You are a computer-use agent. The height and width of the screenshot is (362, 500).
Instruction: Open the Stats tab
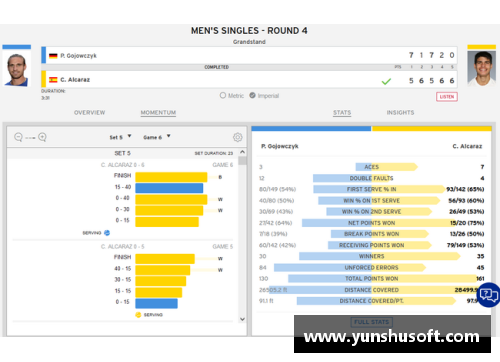pos(342,113)
